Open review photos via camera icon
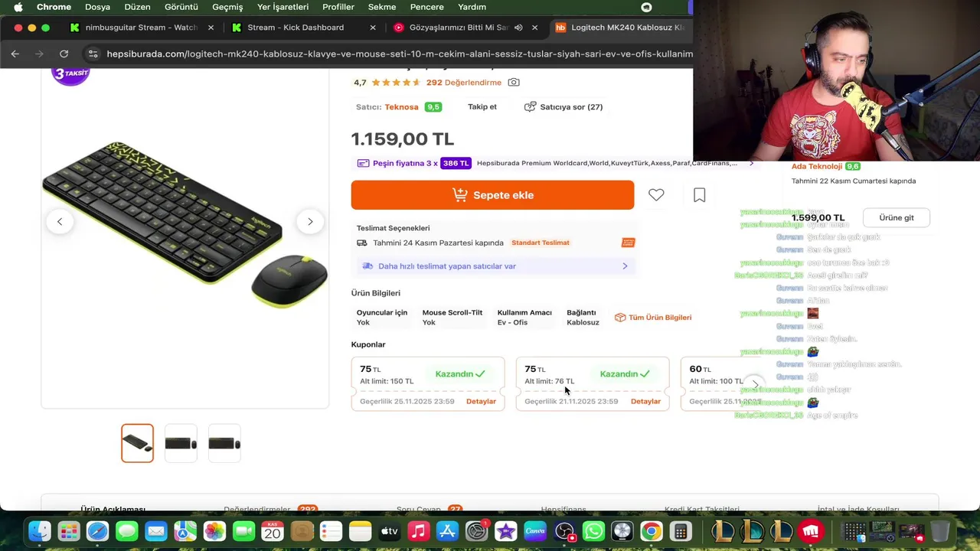Viewport: 980px width, 551px height. tap(514, 83)
